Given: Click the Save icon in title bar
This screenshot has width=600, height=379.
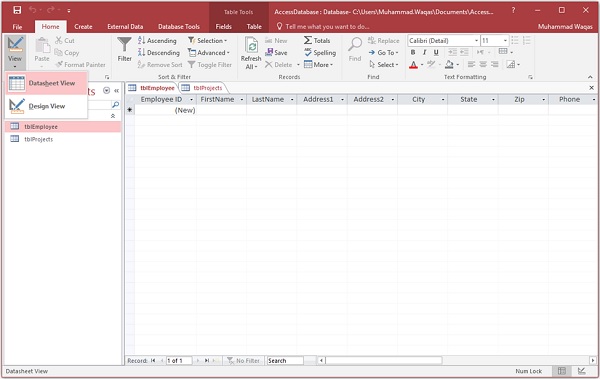Looking at the screenshot, I should click(x=17, y=10).
